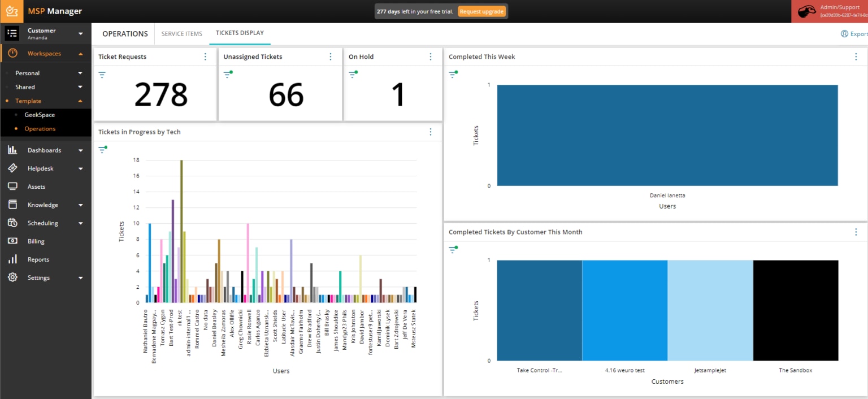This screenshot has height=399, width=868.
Task: Click the MSP Manager logo icon
Action: [x=11, y=11]
